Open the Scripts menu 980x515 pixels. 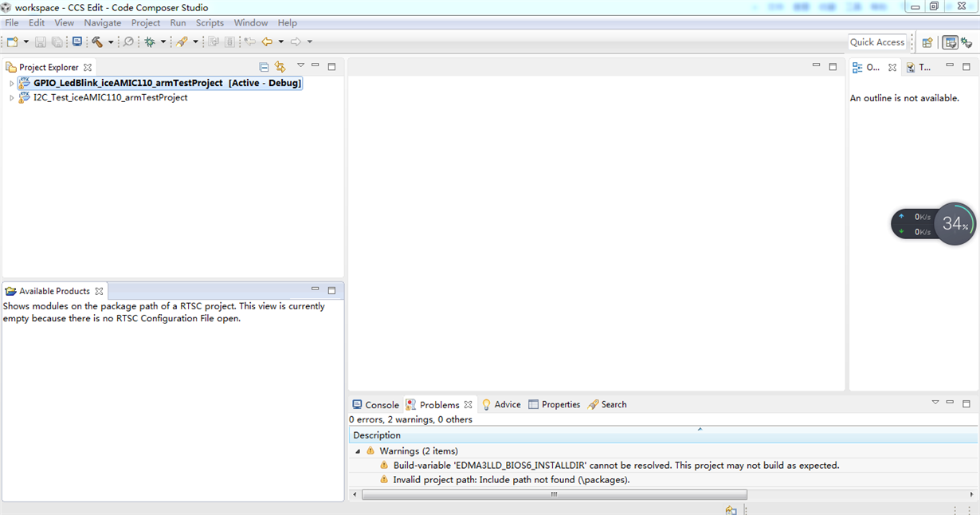(x=210, y=23)
